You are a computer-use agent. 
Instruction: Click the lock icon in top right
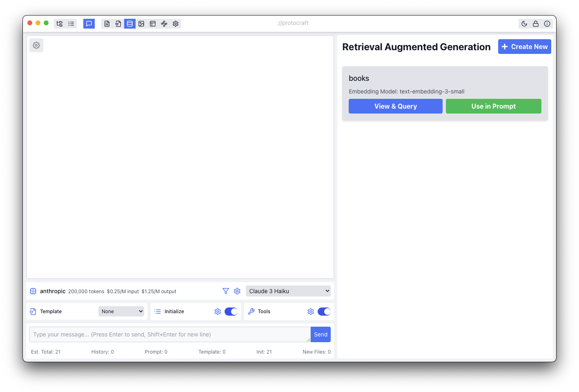536,24
